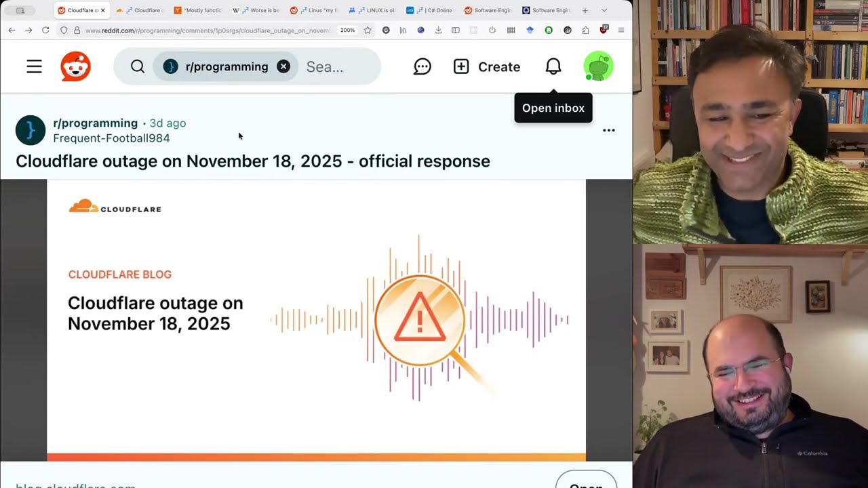The image size is (868, 488).
Task: Open Reddit chat
Action: [422, 66]
